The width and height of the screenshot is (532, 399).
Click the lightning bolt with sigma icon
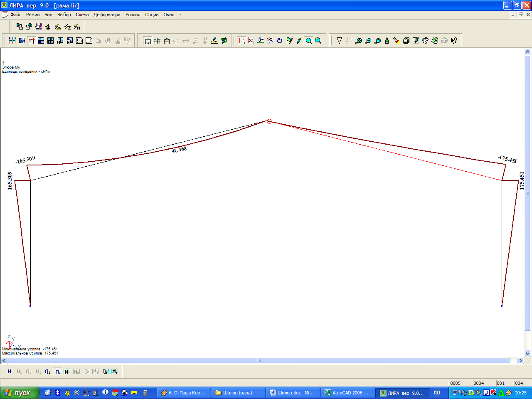coord(67,27)
